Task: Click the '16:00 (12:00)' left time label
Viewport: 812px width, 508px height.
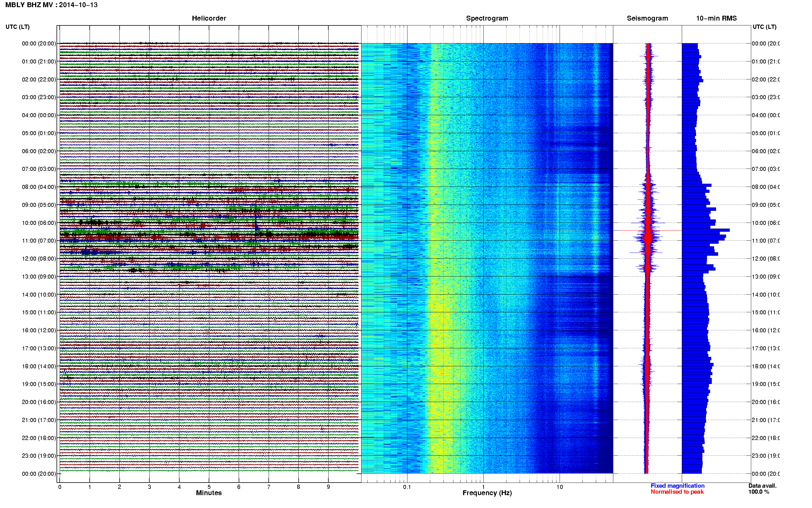Action: [x=39, y=330]
